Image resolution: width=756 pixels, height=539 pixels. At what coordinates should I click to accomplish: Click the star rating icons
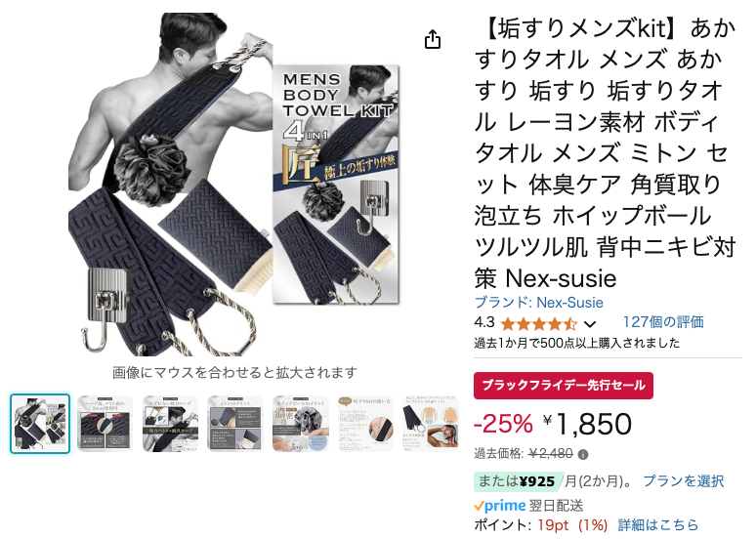pyautogui.click(x=539, y=323)
